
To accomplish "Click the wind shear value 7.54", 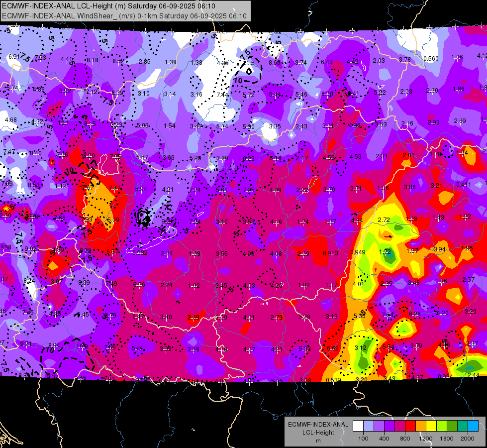I will (388, 315).
